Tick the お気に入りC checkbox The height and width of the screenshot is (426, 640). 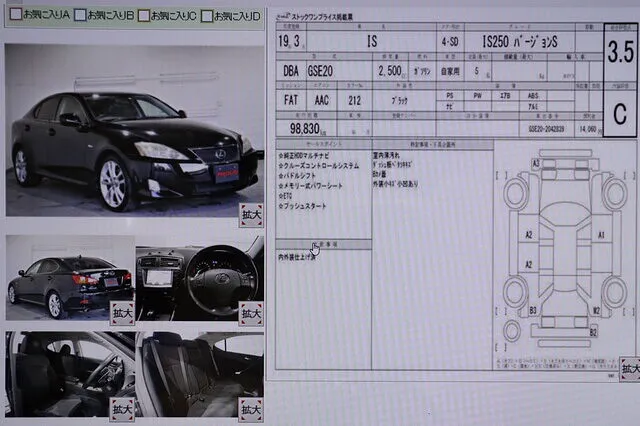coord(144,16)
